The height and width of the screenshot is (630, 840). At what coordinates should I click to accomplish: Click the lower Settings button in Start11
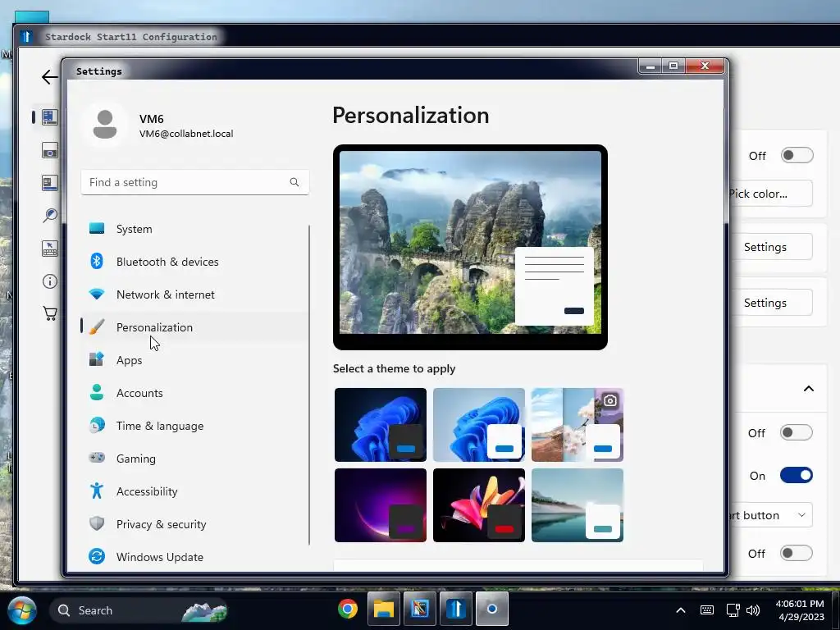point(771,303)
